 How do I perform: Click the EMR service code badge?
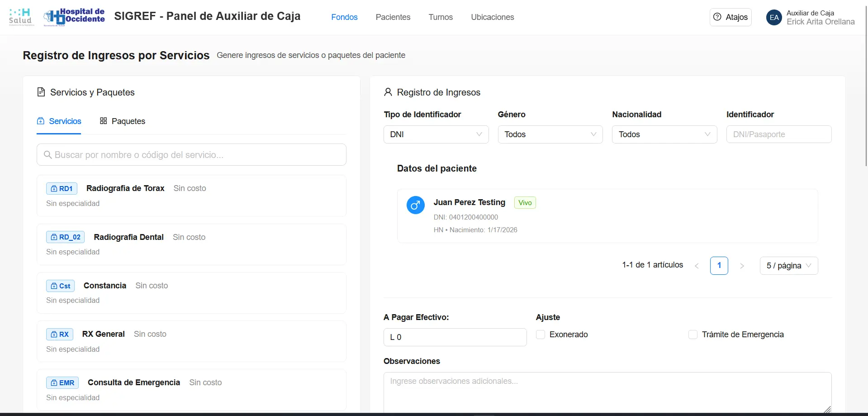pos(62,383)
